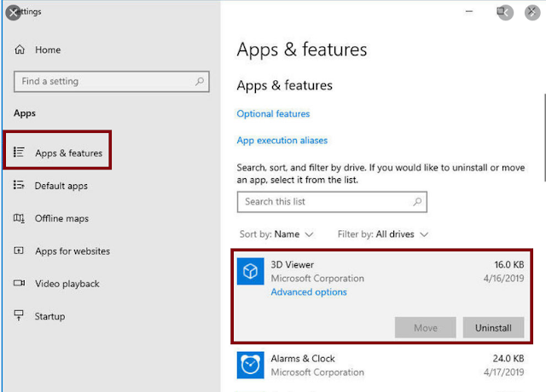Click the 16.0 KB size value
The width and height of the screenshot is (546, 392).
tap(509, 265)
